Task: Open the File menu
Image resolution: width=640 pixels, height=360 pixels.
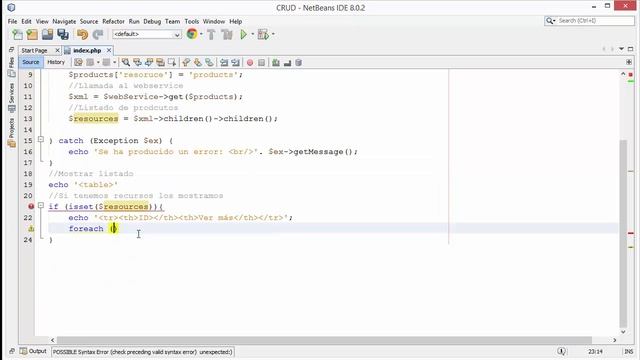Action: pos(12,21)
